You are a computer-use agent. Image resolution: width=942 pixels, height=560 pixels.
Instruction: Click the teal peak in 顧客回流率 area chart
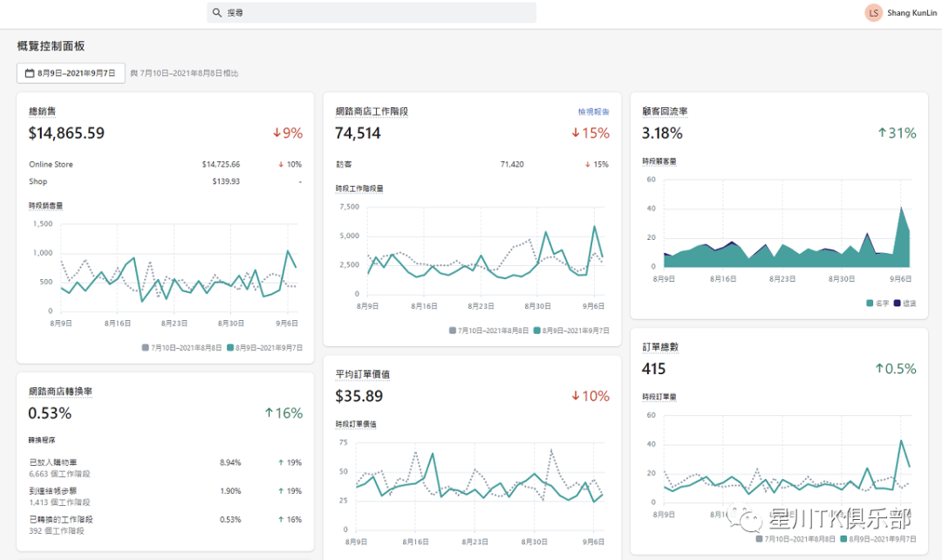click(x=901, y=209)
